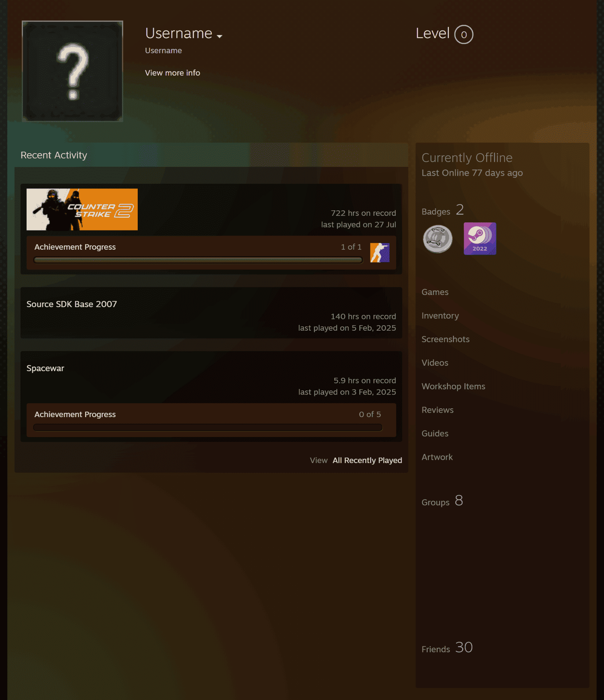Open the Badges section link

[443, 210]
